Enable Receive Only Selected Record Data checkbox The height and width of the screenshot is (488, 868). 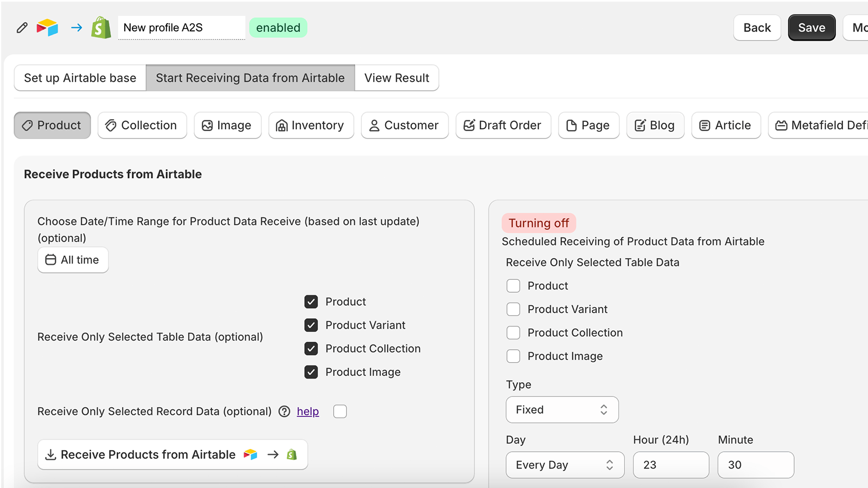click(x=340, y=412)
